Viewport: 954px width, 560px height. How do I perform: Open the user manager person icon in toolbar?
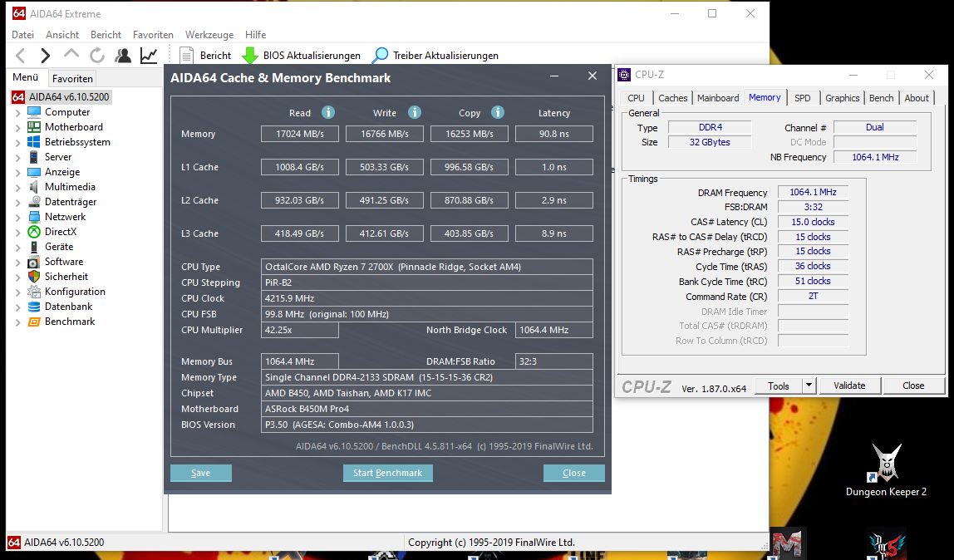click(x=123, y=56)
